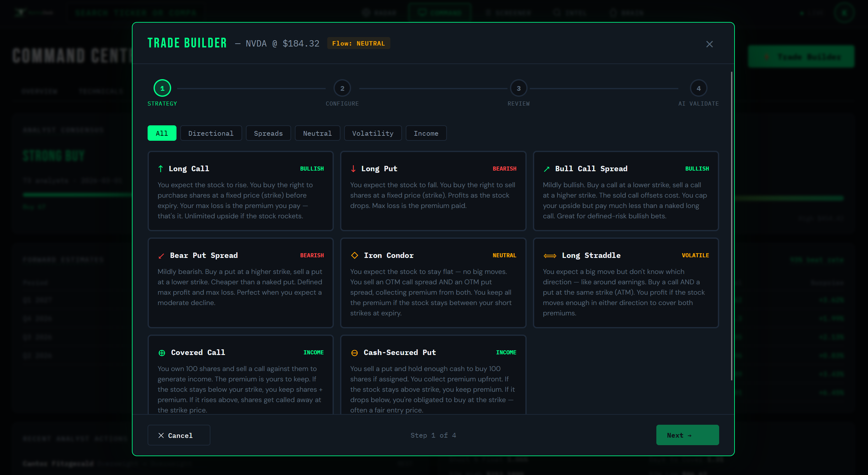Viewport: 868px width, 475px height.
Task: Cancel the trade builder
Action: coord(179,435)
